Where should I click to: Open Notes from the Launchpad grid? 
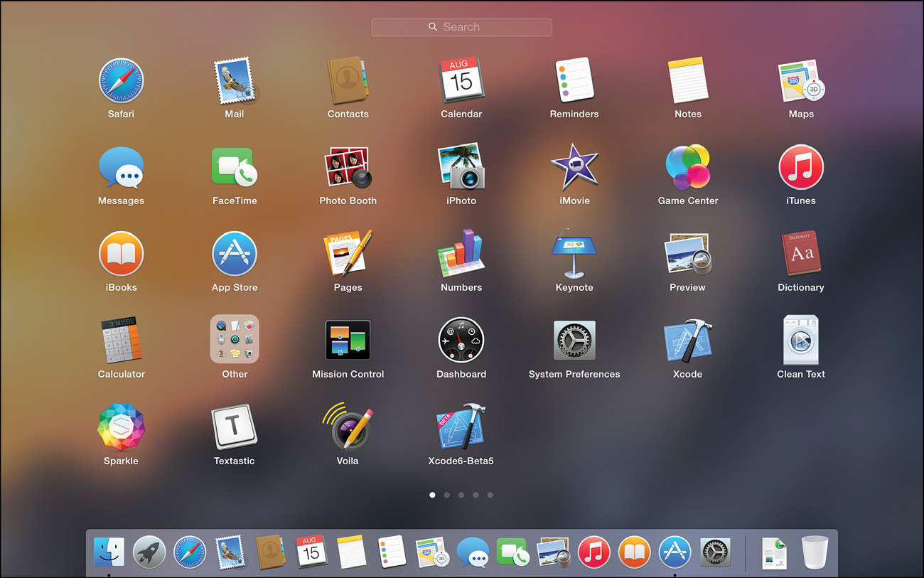coord(688,80)
